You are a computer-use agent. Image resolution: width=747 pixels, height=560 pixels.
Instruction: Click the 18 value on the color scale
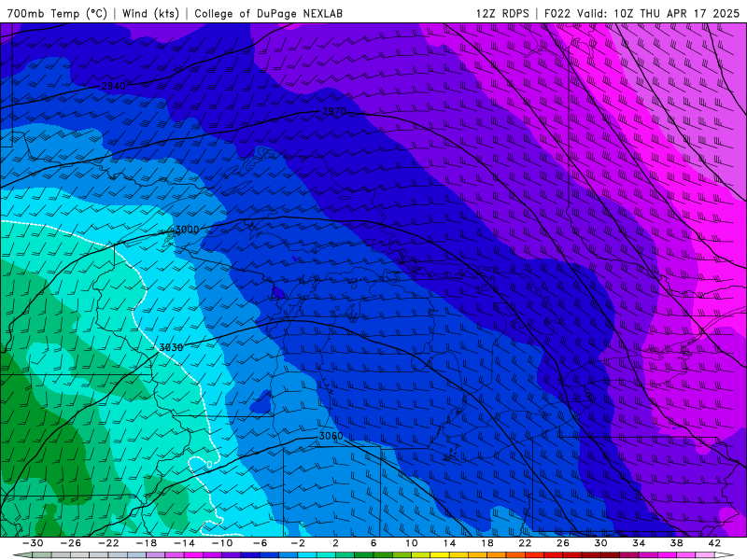click(486, 543)
